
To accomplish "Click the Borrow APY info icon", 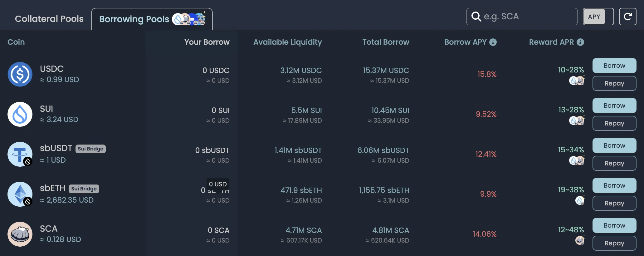I will (x=493, y=42).
